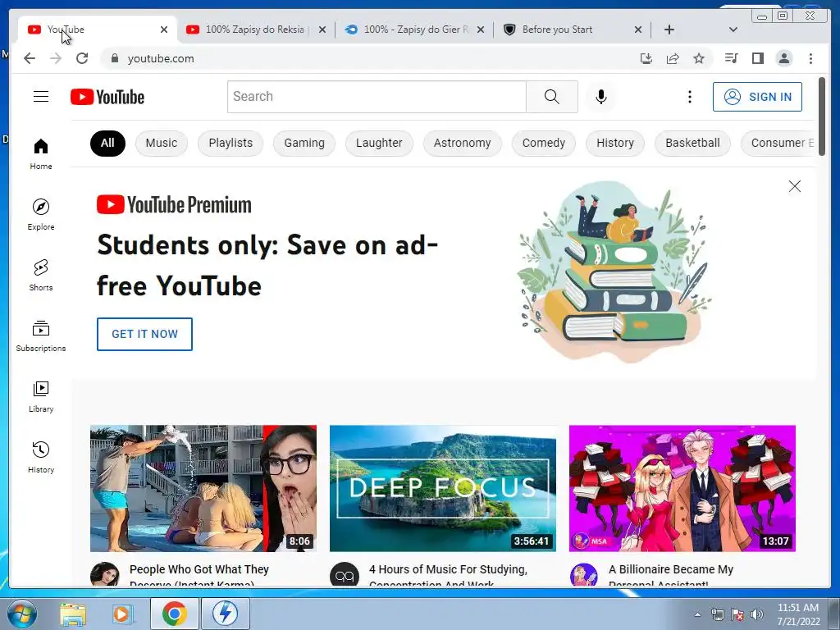Open Chrome profile avatar
The width and height of the screenshot is (840, 630).
783,58
